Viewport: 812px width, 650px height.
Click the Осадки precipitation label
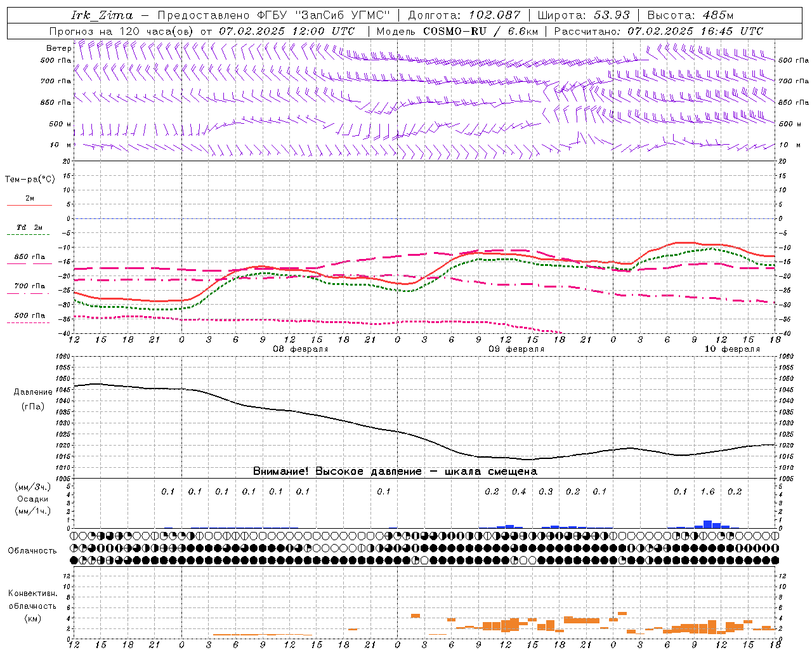33,499
